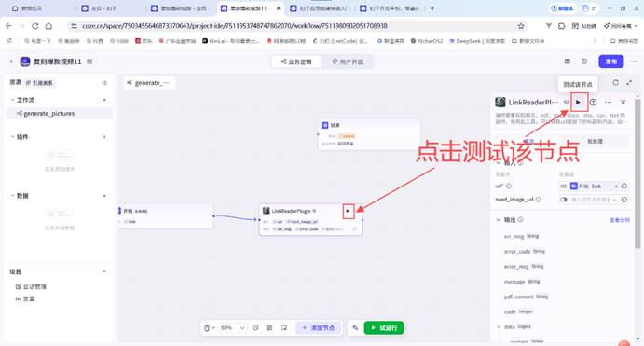Screen dimensions: 644x346
Task: Click add node button
Action: pyautogui.click(x=319, y=327)
